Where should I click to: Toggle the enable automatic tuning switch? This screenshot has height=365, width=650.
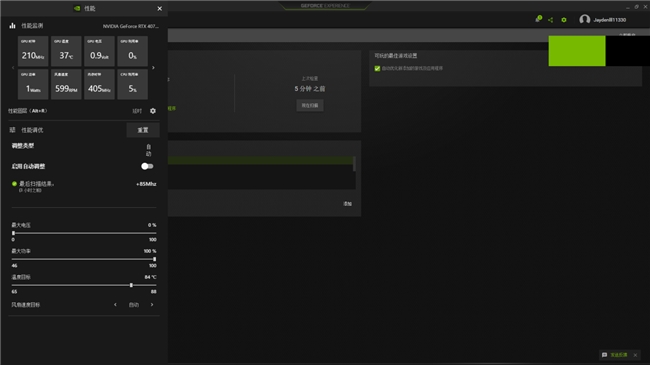(x=147, y=166)
